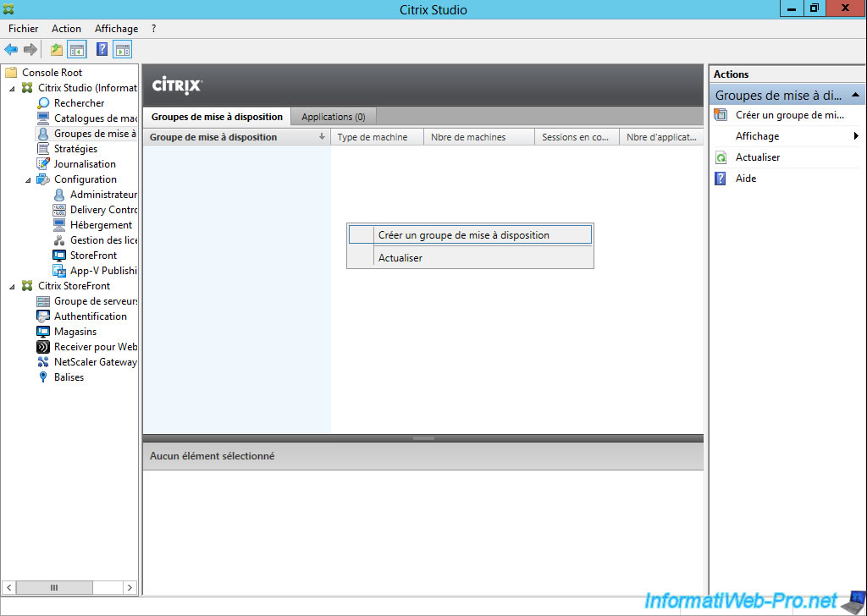Screen dimensions: 867x616
Task: Collapse the Configuration tree node
Action: click(x=29, y=179)
